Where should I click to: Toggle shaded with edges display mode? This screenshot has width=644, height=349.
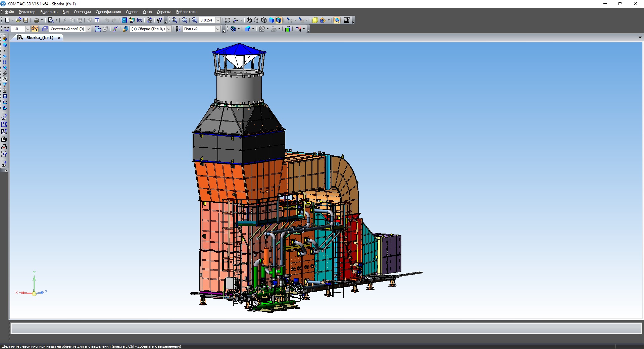tap(279, 20)
